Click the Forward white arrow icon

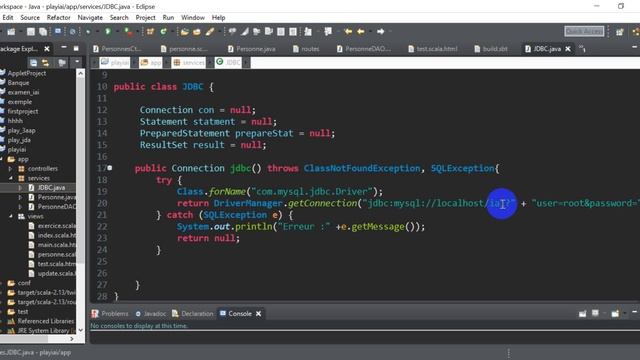pyautogui.click(x=380, y=31)
